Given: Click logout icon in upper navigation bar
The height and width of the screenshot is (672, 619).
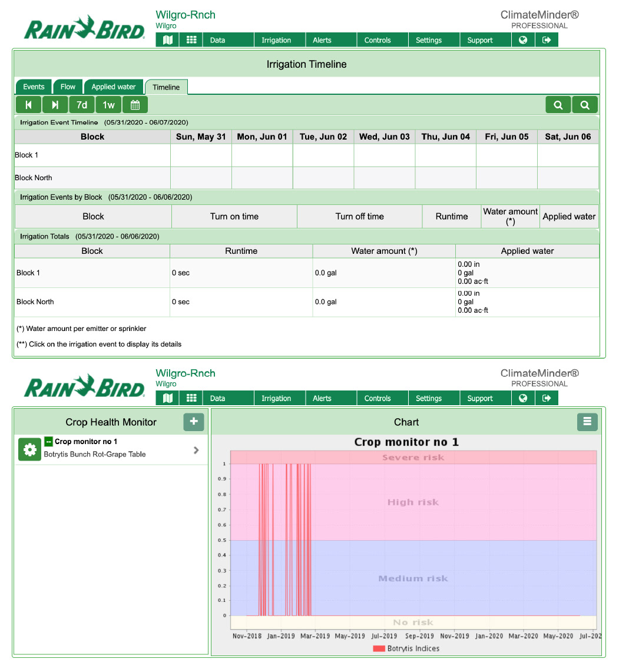Looking at the screenshot, I should click(547, 40).
